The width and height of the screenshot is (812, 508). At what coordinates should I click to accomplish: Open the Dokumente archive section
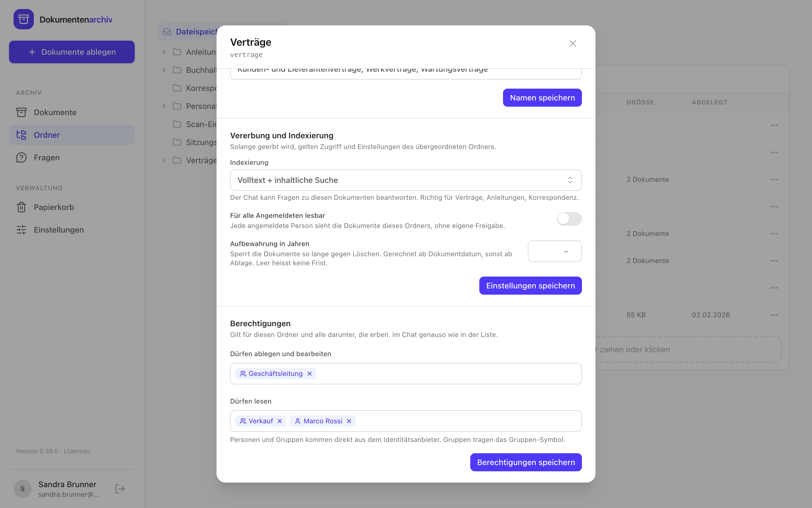72,112
